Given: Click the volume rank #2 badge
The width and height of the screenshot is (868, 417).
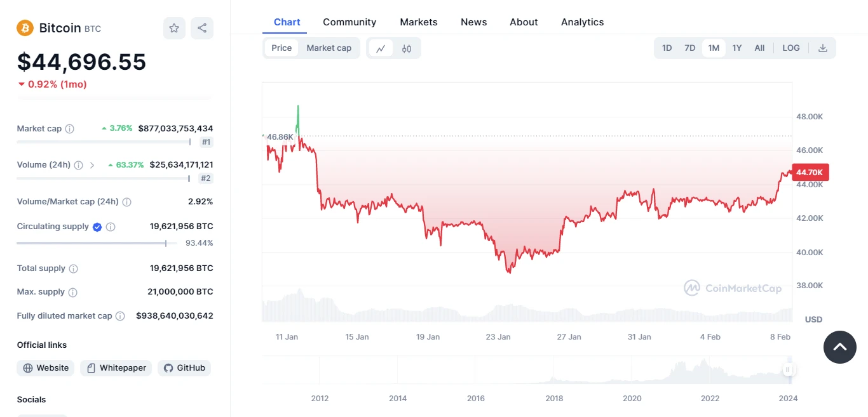Looking at the screenshot, I should (206, 178).
